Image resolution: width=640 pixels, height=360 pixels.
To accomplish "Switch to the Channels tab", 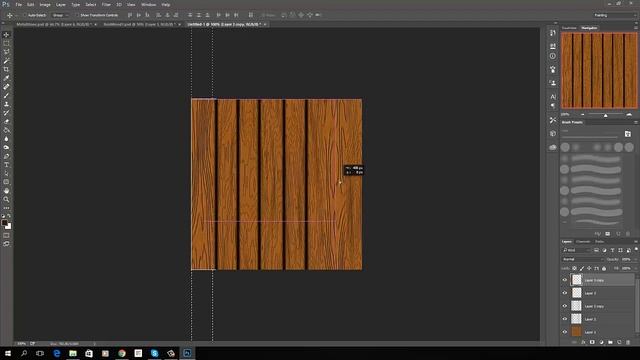I will coord(582,242).
